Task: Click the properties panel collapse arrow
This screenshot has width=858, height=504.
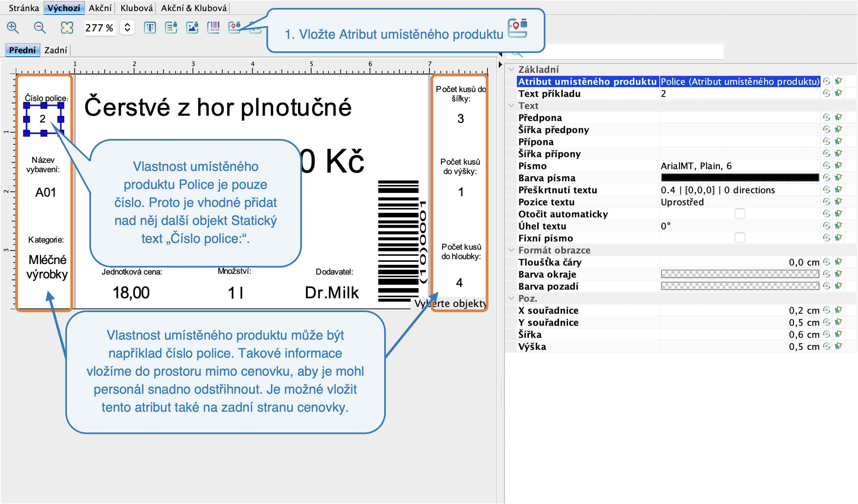Action: click(x=500, y=64)
